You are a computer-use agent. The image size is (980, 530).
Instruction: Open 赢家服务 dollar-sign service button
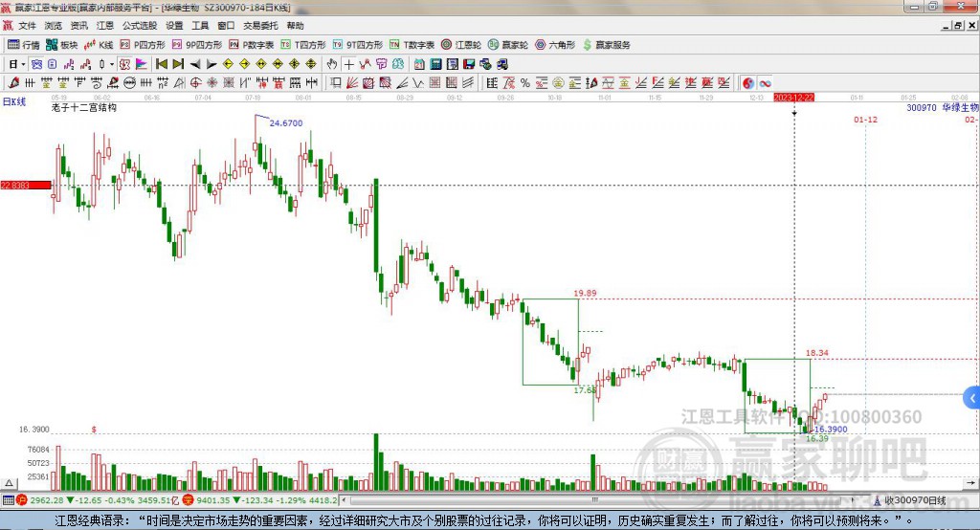point(606,44)
